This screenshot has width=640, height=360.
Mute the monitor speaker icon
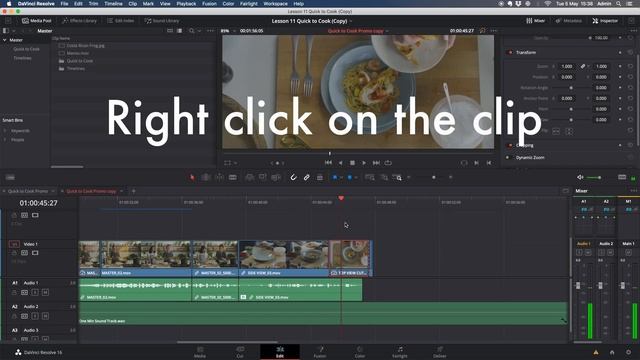(x=580, y=177)
